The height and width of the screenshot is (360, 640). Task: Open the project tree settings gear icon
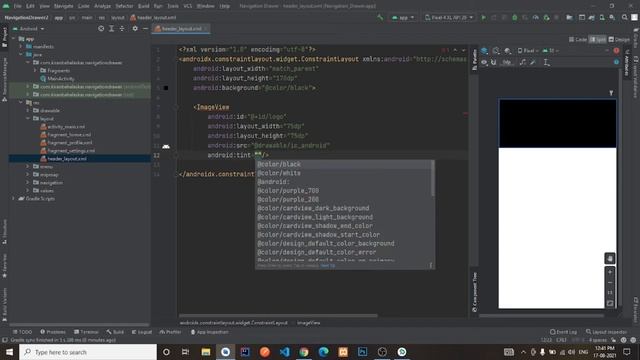(135, 29)
